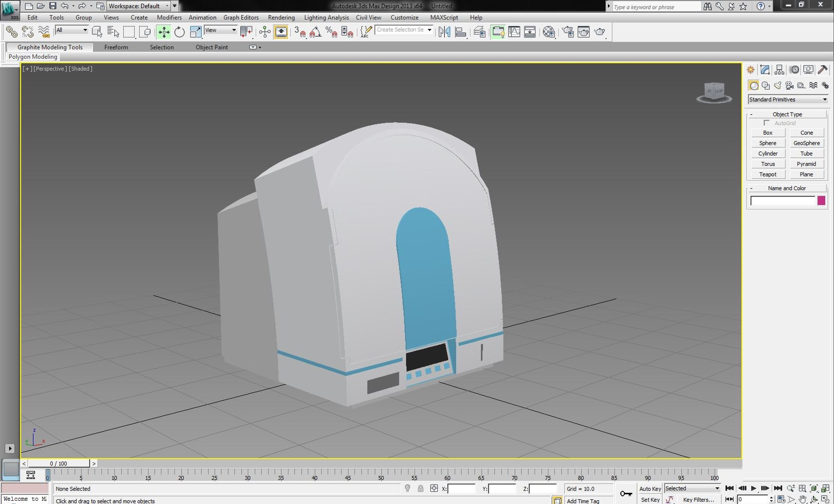Toggle the Angle Snap button

tap(315, 32)
